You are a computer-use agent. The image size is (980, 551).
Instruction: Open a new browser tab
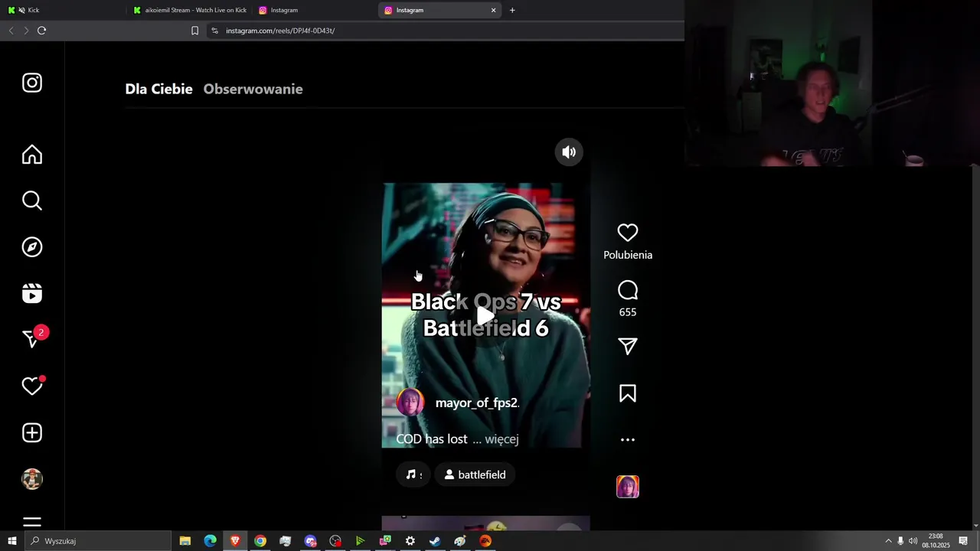click(x=512, y=10)
